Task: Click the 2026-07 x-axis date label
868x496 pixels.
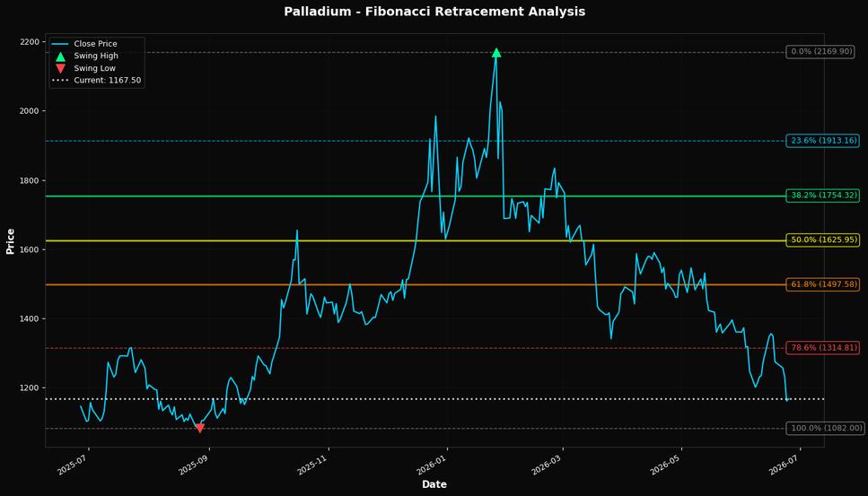Action: coord(785,465)
